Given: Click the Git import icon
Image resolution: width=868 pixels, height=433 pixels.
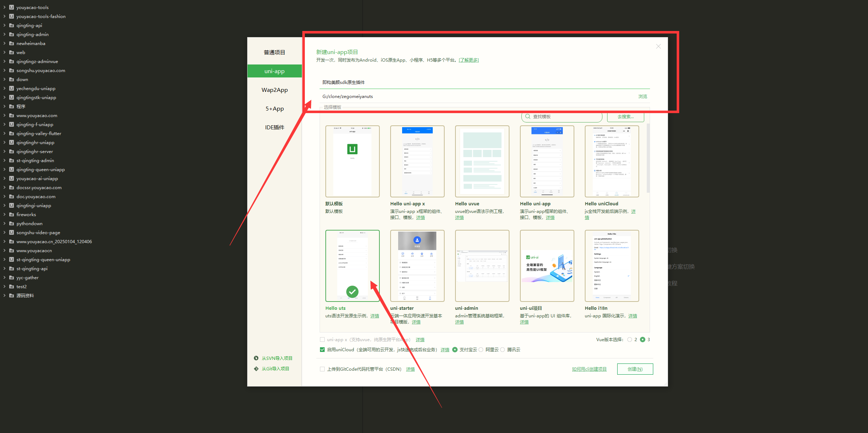Looking at the screenshot, I should tap(256, 369).
